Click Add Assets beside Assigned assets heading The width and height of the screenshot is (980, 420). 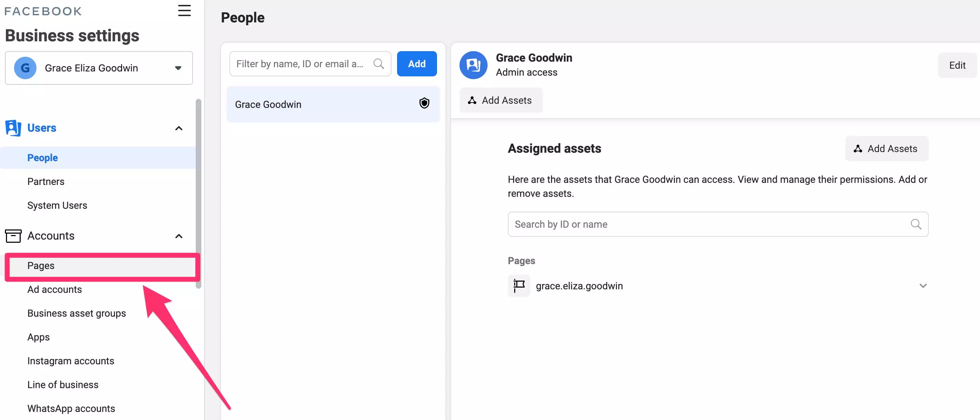click(886, 149)
